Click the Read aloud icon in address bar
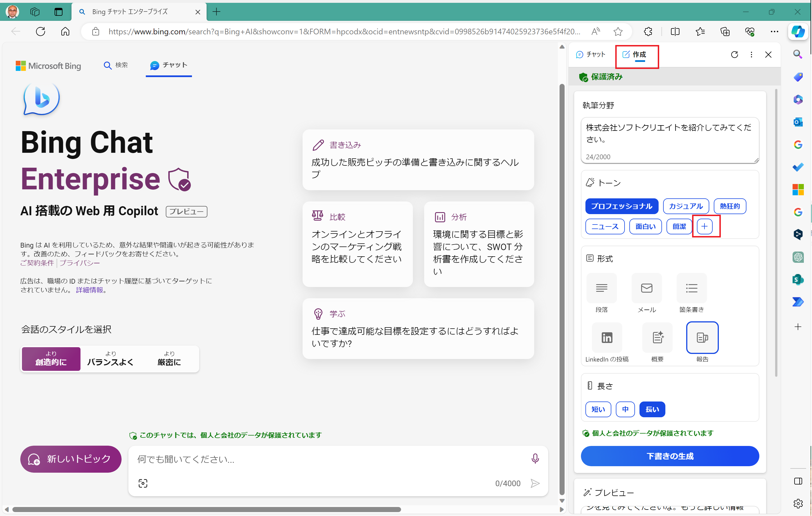Viewport: 812px width, 516px height. point(596,32)
